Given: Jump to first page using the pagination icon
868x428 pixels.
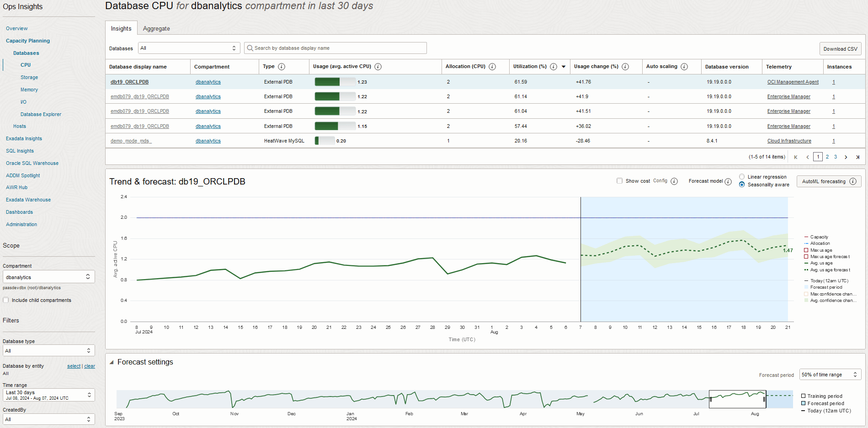Looking at the screenshot, I should coord(795,157).
